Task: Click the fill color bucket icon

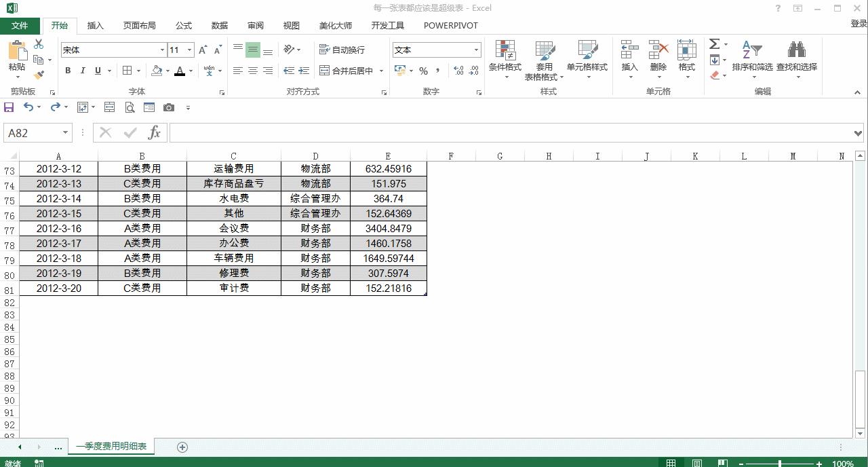Action: pyautogui.click(x=157, y=71)
